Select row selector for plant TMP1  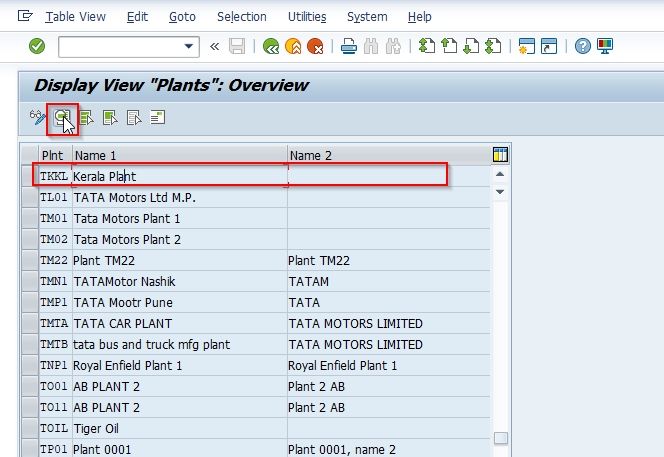point(30,302)
